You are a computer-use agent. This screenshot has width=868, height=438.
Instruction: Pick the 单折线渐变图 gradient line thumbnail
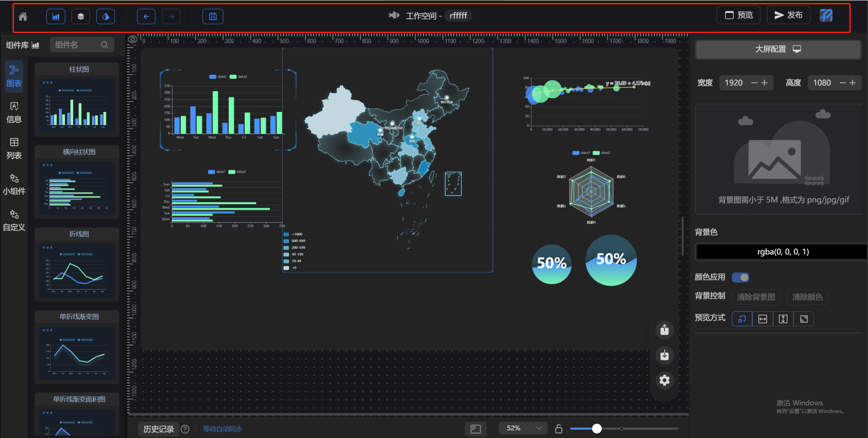[x=77, y=353]
